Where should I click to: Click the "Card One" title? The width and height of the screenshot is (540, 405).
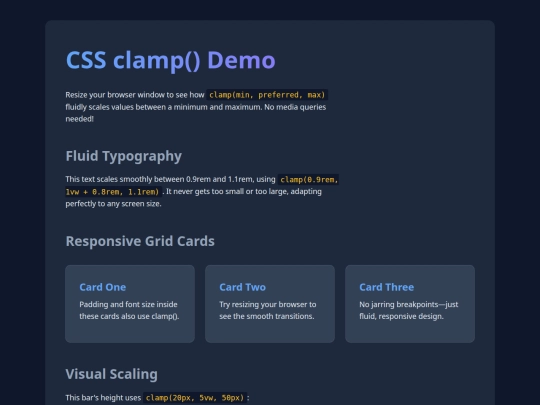(x=103, y=287)
